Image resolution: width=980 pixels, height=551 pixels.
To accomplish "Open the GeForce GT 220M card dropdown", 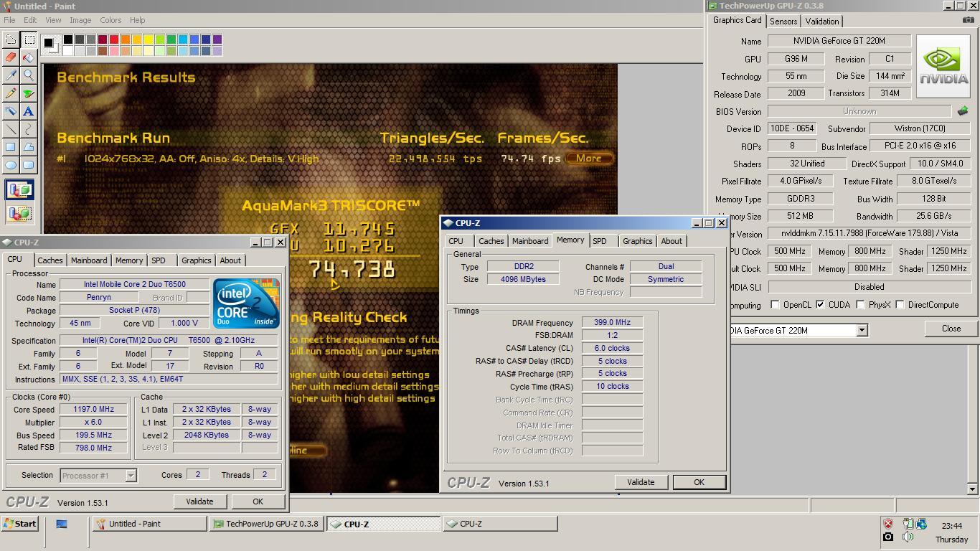I will [862, 331].
